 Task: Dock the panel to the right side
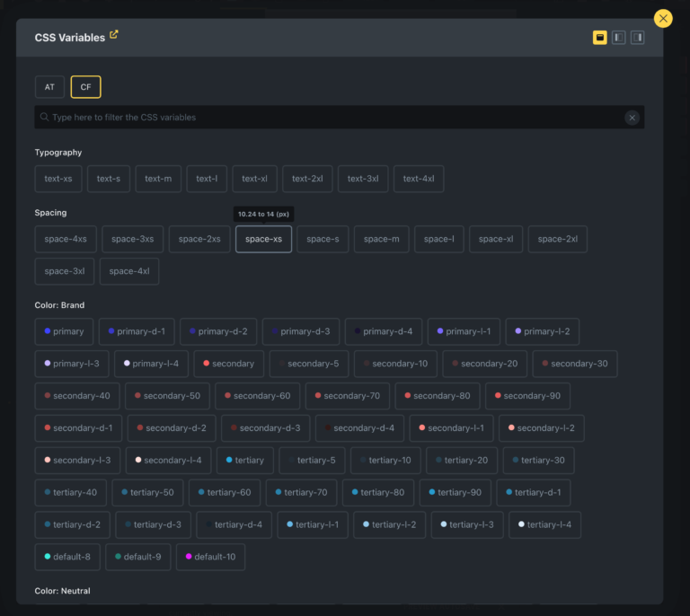click(x=637, y=38)
